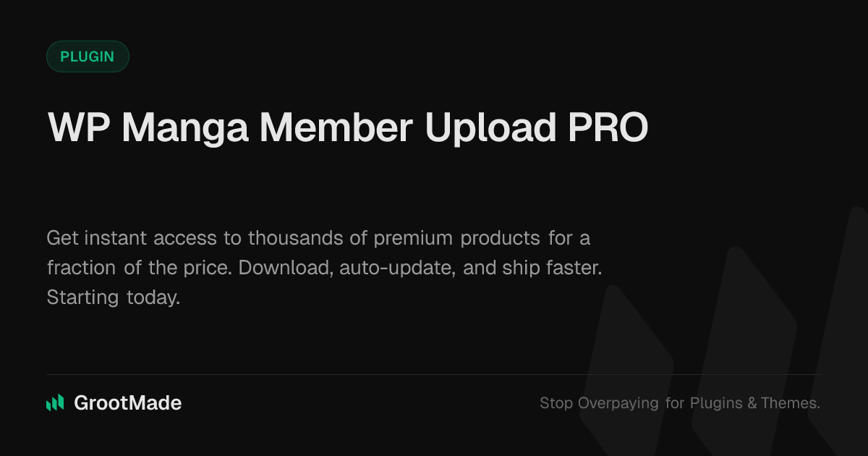Viewport: 868px width, 456px height.
Task: Click the green PLUGIN badge
Action: click(88, 56)
